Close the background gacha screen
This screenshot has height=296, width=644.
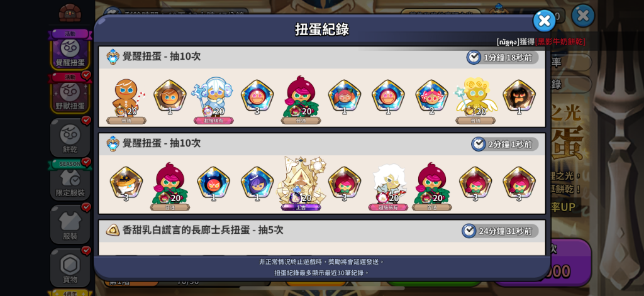[583, 16]
